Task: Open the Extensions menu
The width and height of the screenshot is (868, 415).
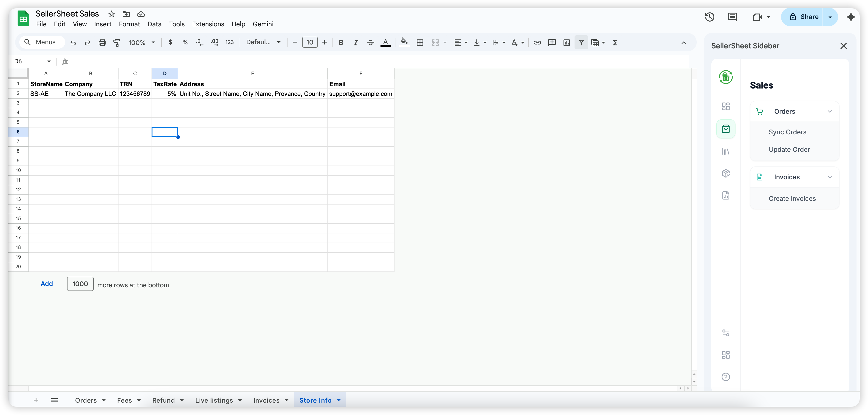Action: 208,24
